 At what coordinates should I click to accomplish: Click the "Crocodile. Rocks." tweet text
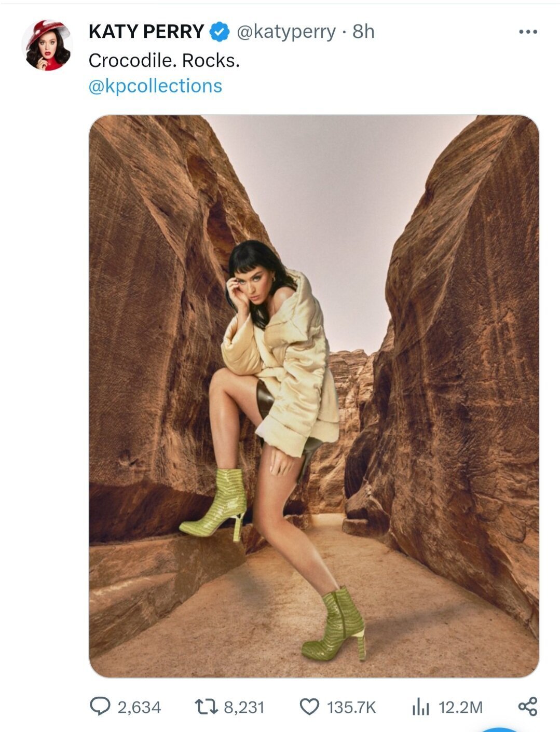(164, 61)
